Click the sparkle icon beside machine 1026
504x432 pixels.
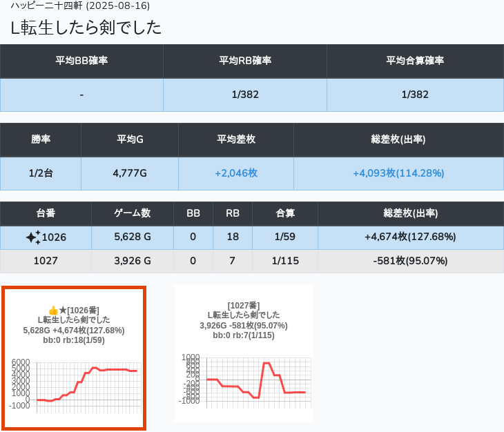click(x=32, y=237)
